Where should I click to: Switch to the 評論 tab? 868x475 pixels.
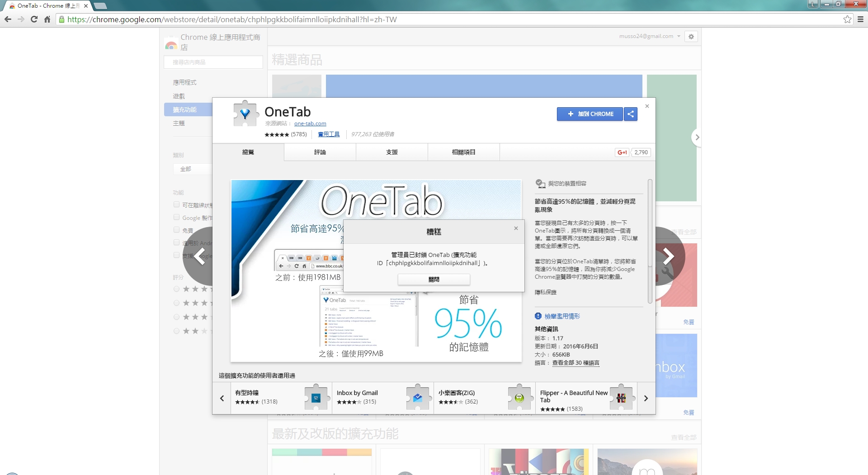(320, 152)
